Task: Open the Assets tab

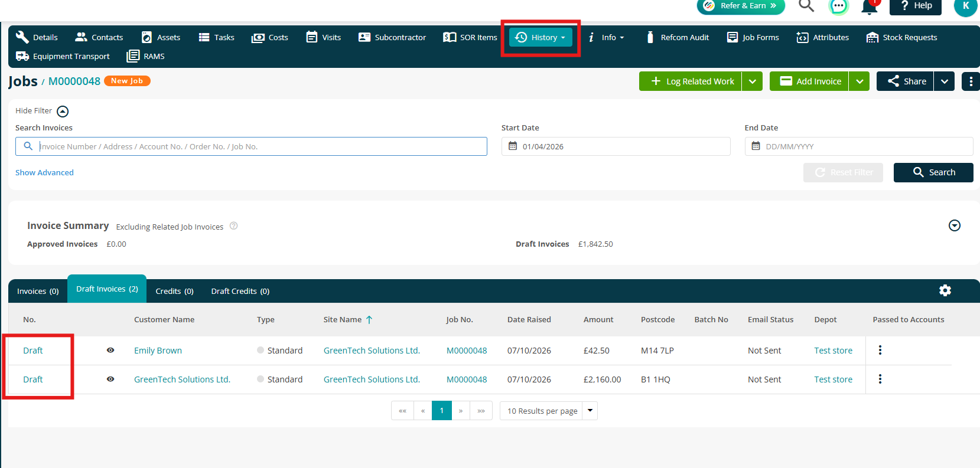Action: pyautogui.click(x=161, y=37)
